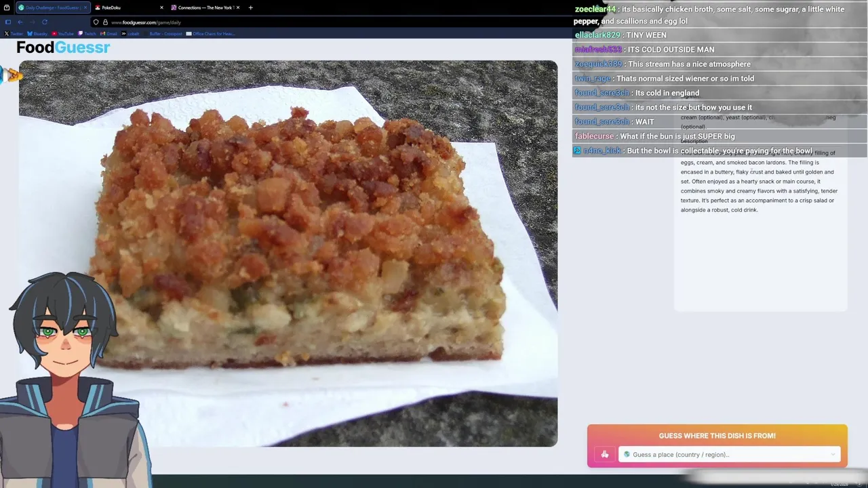Reload the FoodGuessr page

pos(45,22)
